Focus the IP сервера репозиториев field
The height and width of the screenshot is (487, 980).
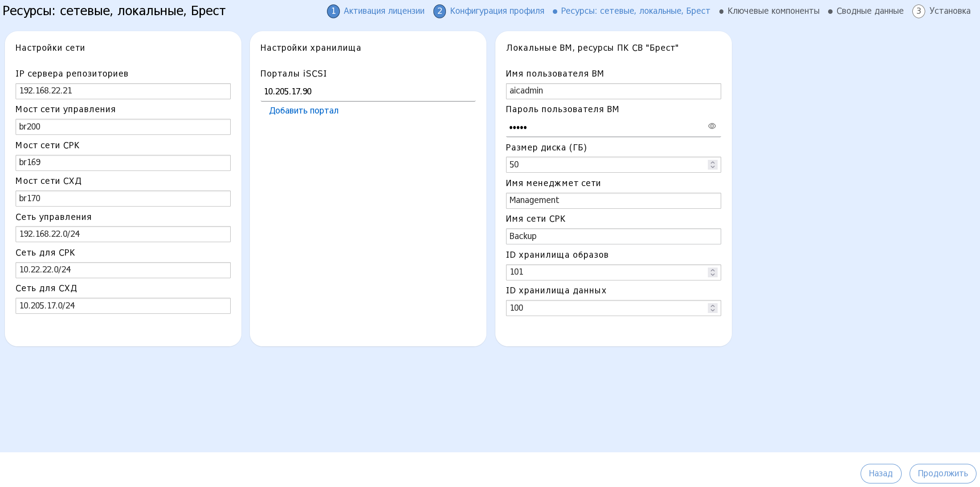pyautogui.click(x=123, y=91)
